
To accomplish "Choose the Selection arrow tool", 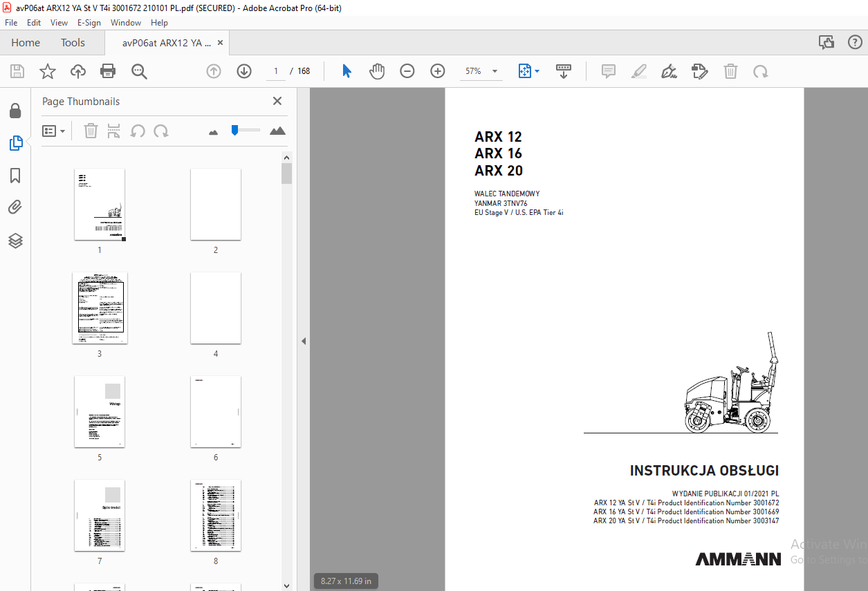I will [347, 71].
